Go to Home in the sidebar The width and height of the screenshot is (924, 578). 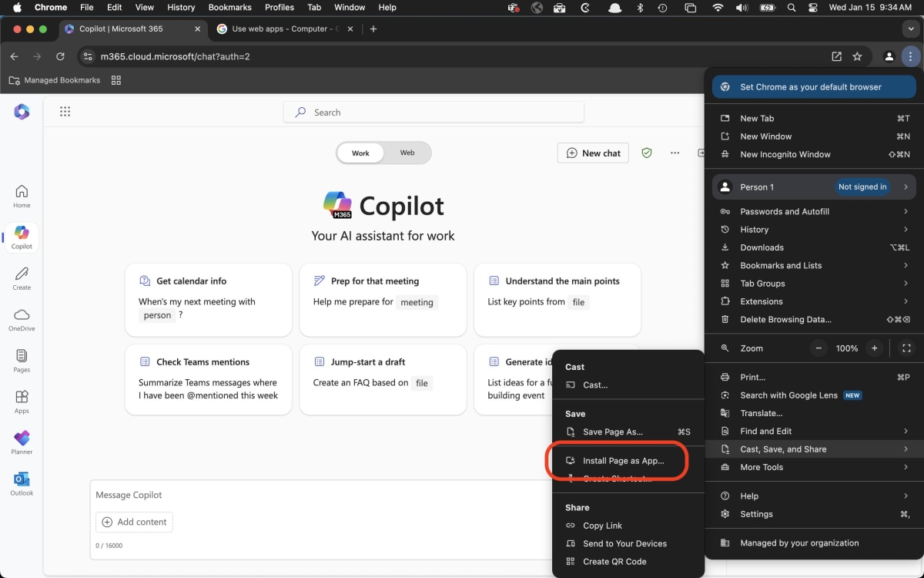tap(22, 196)
